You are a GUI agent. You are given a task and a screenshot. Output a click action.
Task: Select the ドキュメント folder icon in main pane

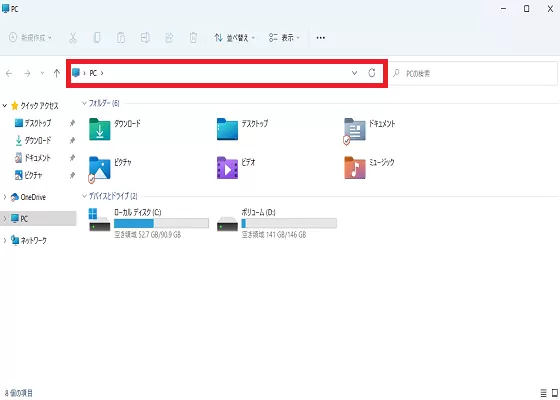(354, 131)
